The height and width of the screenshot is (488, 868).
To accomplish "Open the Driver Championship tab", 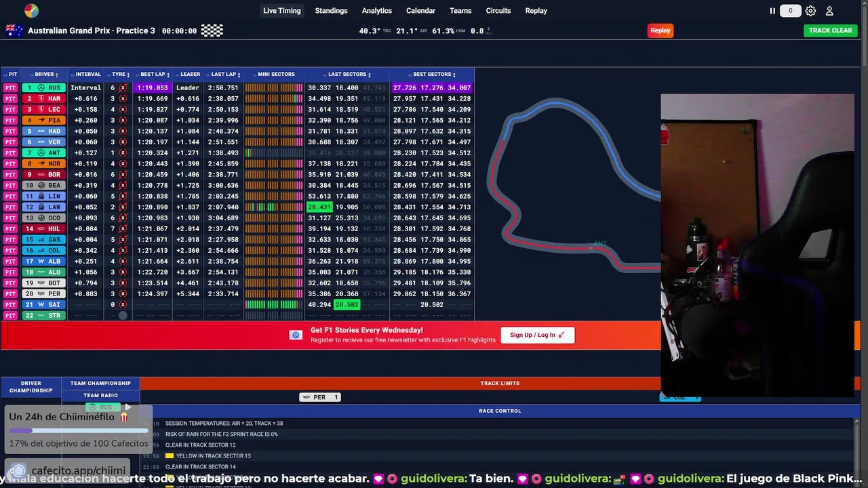I will pyautogui.click(x=31, y=387).
